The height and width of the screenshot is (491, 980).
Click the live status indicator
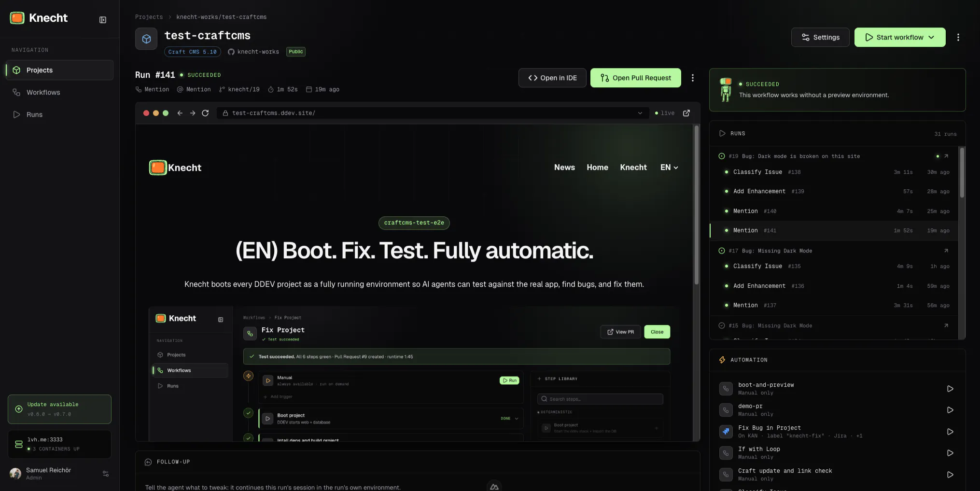coord(665,113)
